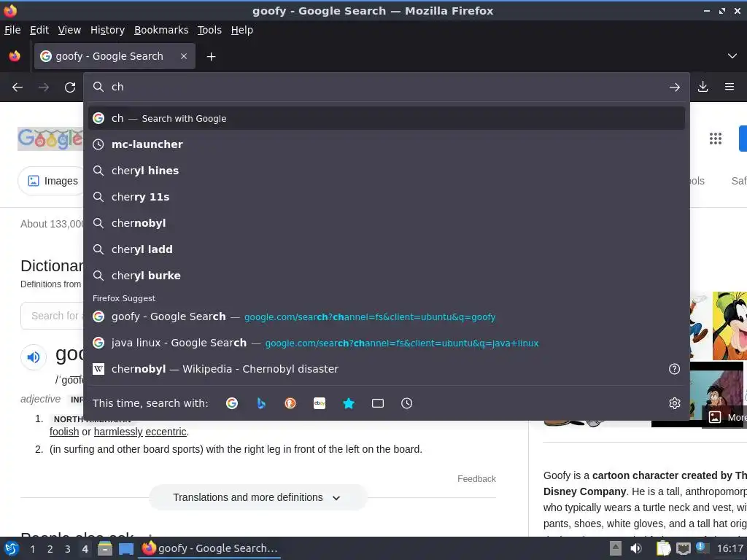The height and width of the screenshot is (560, 747).
Task: Follow the 'harmlessly' definition link
Action: pyautogui.click(x=118, y=432)
